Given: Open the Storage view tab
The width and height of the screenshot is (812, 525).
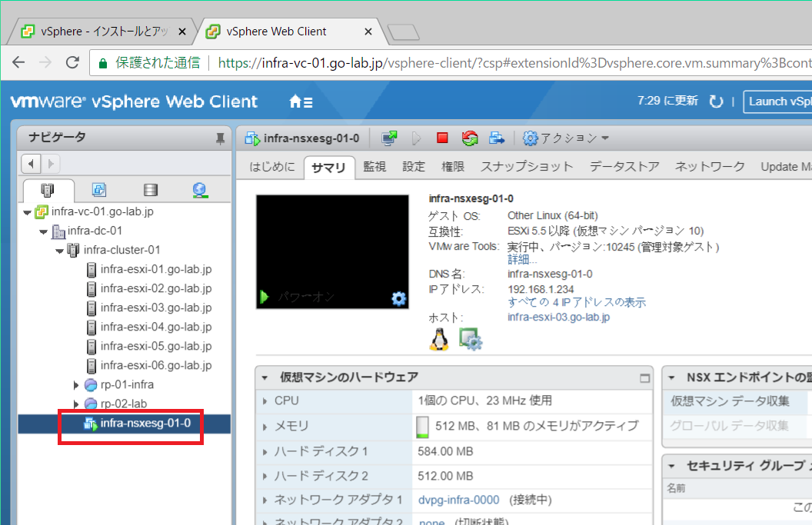Looking at the screenshot, I should tap(151, 190).
